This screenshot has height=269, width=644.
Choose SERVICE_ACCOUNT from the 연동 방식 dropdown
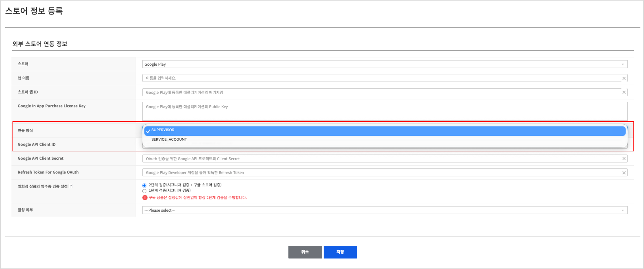169,139
